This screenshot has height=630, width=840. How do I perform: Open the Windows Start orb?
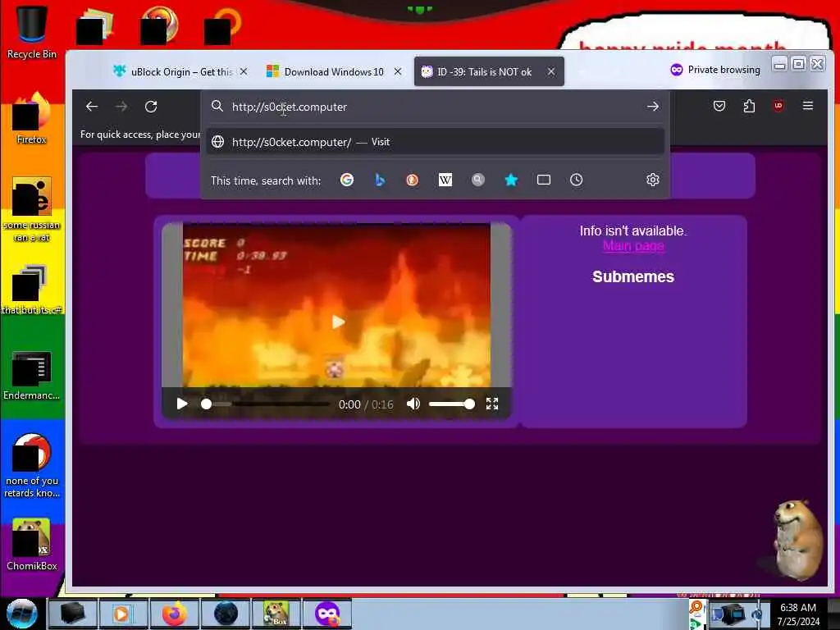click(22, 614)
